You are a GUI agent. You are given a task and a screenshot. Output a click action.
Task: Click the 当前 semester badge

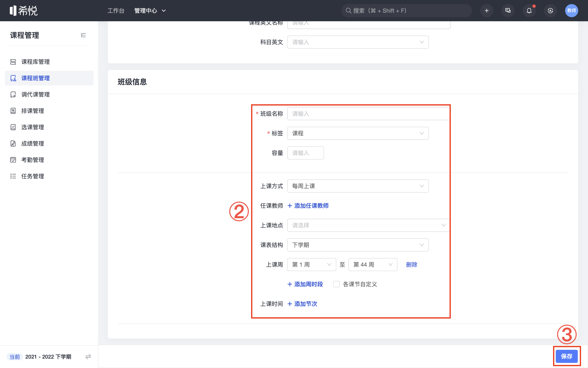pos(14,357)
